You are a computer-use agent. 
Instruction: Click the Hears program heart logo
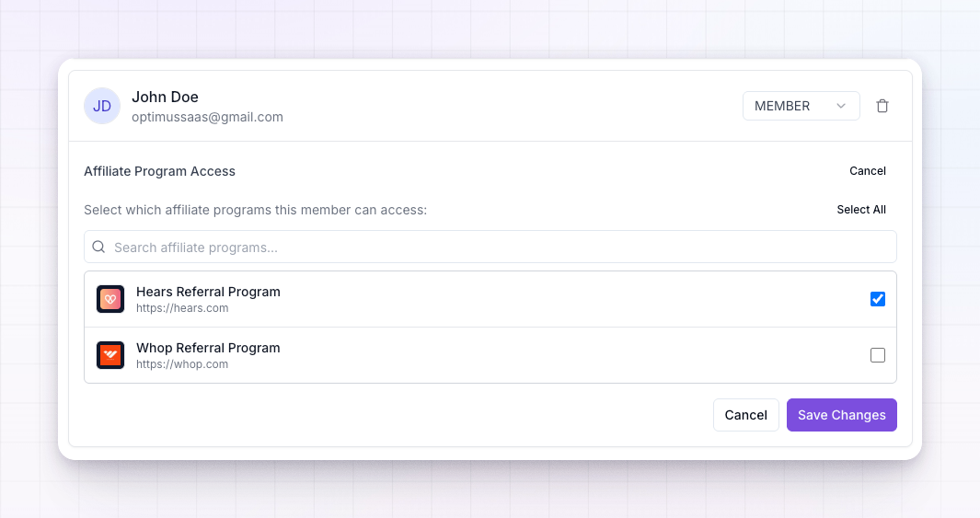click(x=110, y=299)
